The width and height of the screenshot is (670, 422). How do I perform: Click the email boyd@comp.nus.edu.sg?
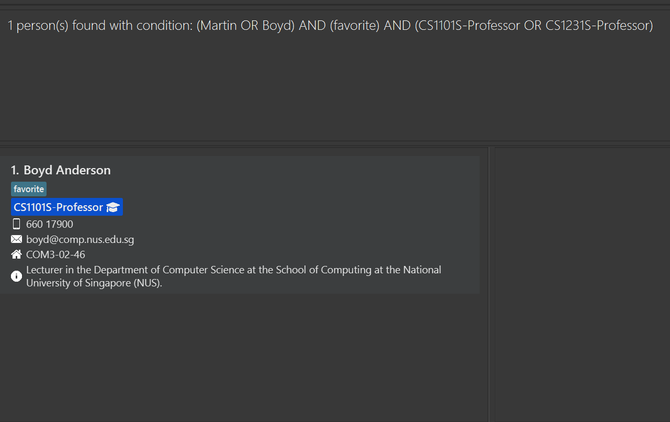tap(80, 239)
